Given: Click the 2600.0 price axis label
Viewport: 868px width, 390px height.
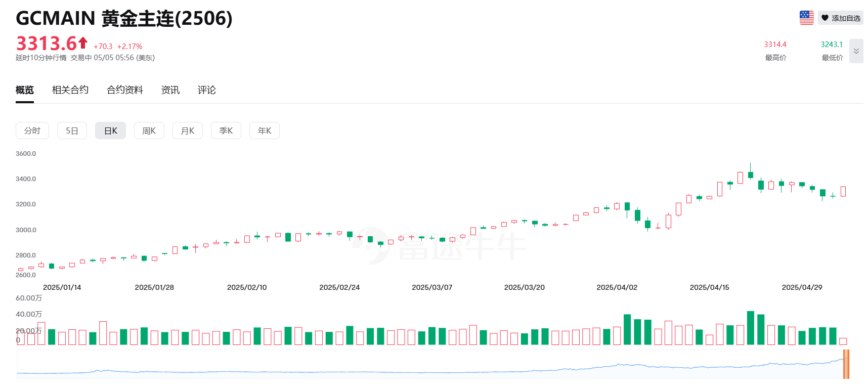Looking at the screenshot, I should 26,275.
